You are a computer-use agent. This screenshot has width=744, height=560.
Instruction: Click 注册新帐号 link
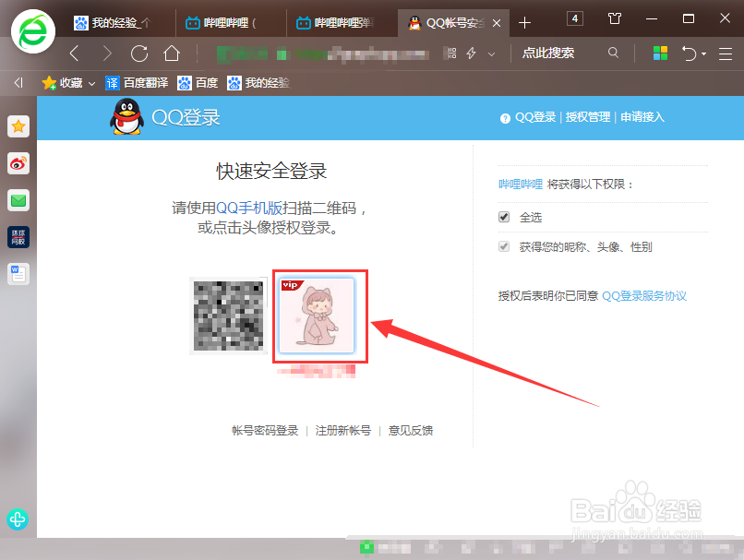343,431
